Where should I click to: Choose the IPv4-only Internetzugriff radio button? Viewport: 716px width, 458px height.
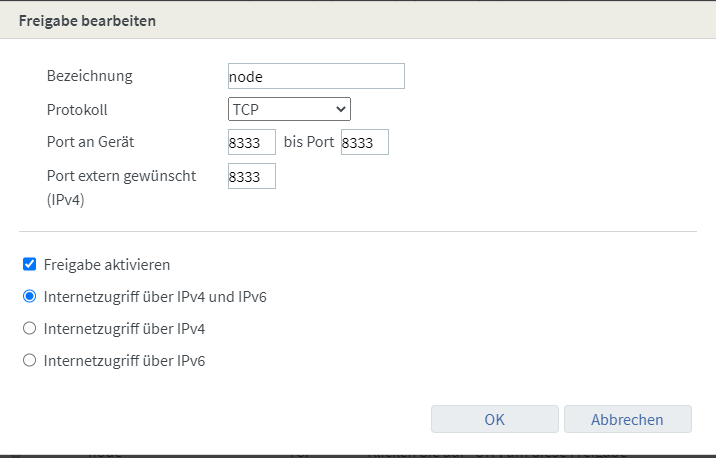[29, 328]
